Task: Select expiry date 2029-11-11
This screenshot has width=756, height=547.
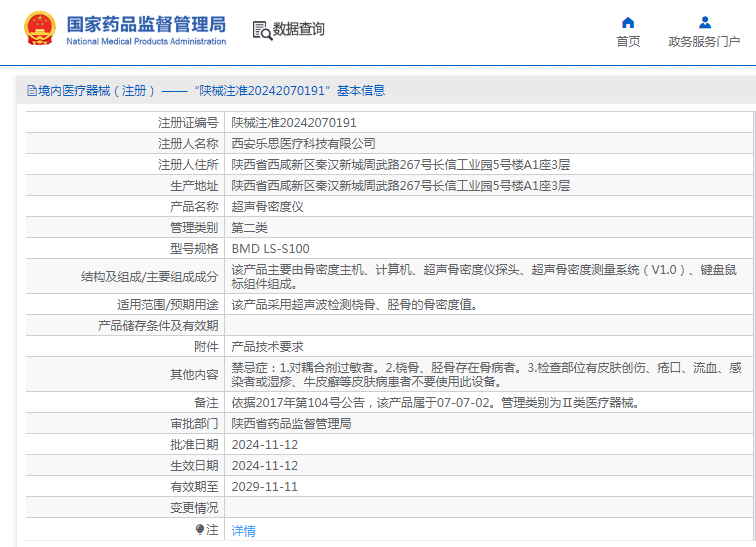Action: (265, 487)
